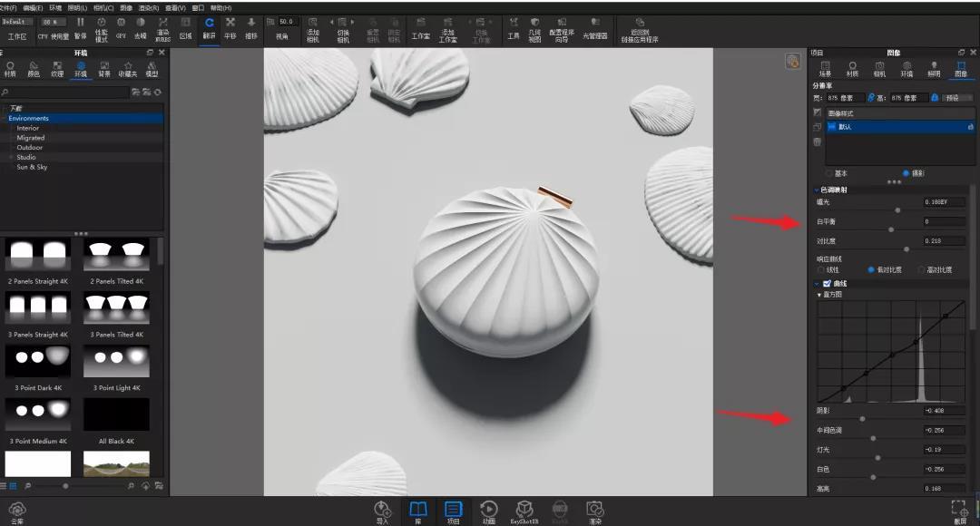The width and height of the screenshot is (980, 526).
Task: Toggle the aspect ratio link icon between width and height
Action: click(x=871, y=97)
